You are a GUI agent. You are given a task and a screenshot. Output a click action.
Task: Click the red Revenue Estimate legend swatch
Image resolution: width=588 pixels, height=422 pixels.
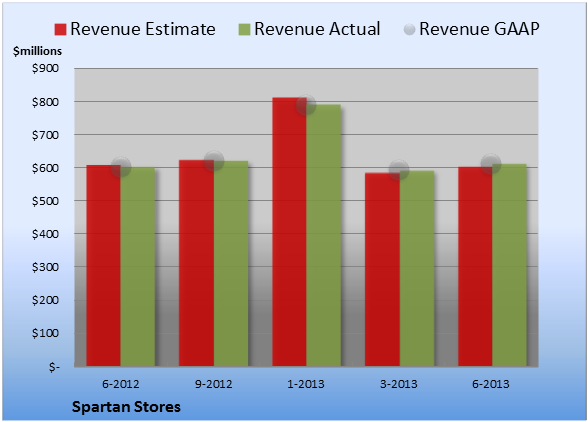click(60, 29)
